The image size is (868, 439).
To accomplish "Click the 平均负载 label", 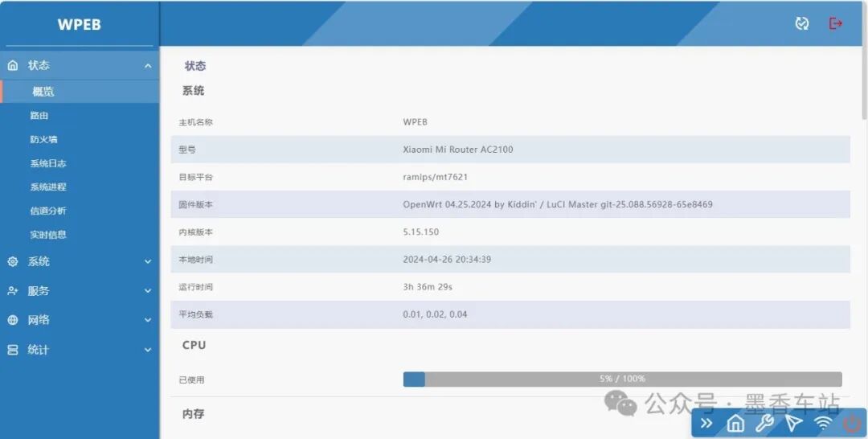I will pos(195,314).
